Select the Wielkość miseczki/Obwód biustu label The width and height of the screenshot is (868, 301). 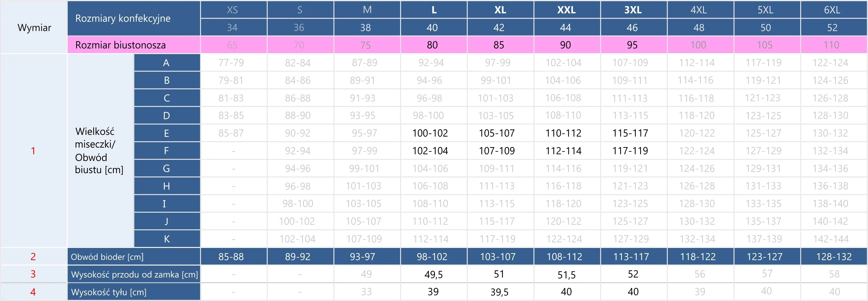[x=99, y=150]
